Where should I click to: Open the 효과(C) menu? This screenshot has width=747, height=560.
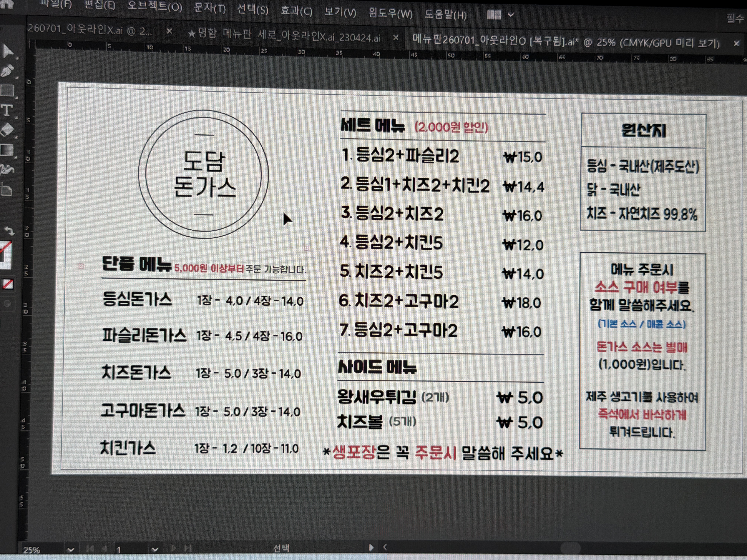[296, 11]
